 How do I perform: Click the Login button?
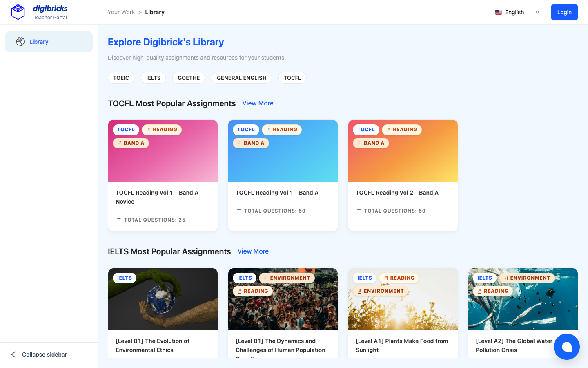[564, 12]
